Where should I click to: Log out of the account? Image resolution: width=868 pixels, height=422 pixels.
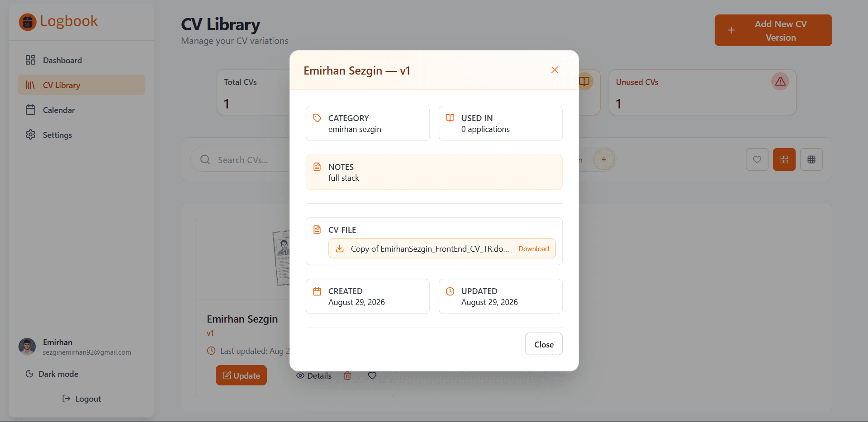pyautogui.click(x=81, y=399)
